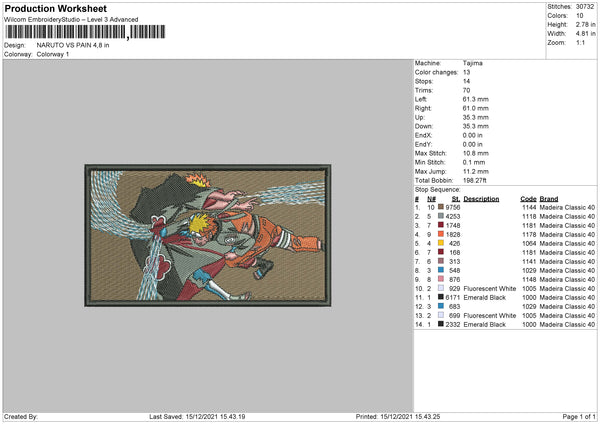Click code '1118' in stop row 2
The width and height of the screenshot is (600, 424).
point(529,216)
